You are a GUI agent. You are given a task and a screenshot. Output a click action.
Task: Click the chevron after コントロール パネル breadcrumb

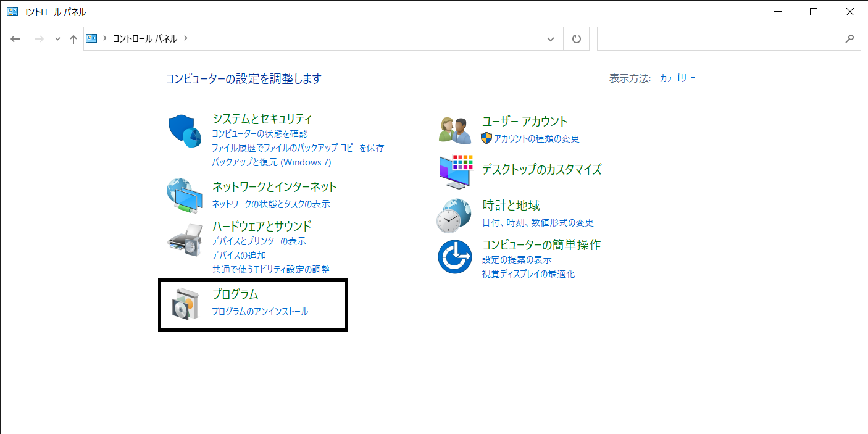(186, 38)
